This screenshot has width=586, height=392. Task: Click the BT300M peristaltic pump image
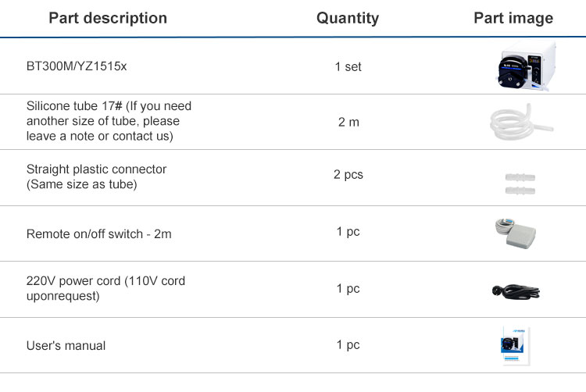(x=526, y=66)
